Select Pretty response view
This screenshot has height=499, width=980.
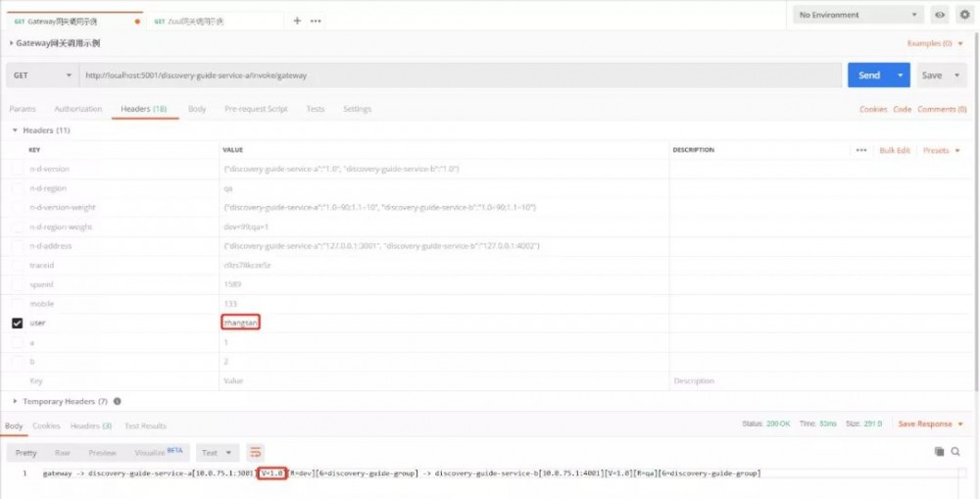pyautogui.click(x=25, y=453)
